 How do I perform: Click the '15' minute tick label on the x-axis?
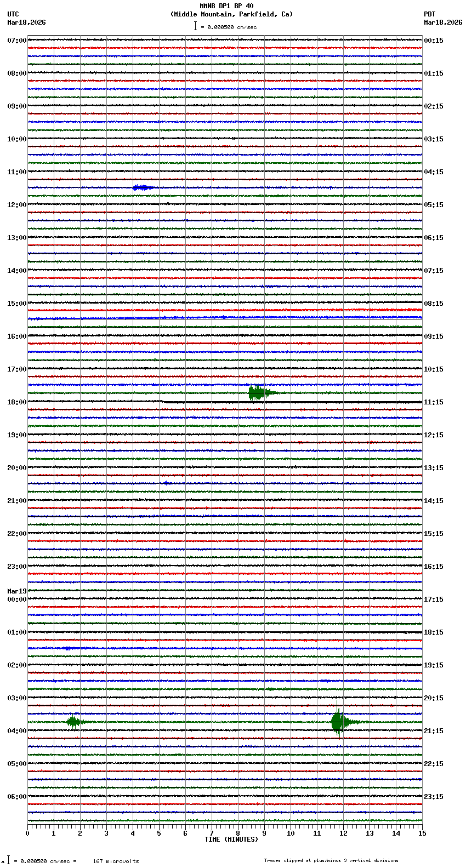pyautogui.click(x=422, y=833)
